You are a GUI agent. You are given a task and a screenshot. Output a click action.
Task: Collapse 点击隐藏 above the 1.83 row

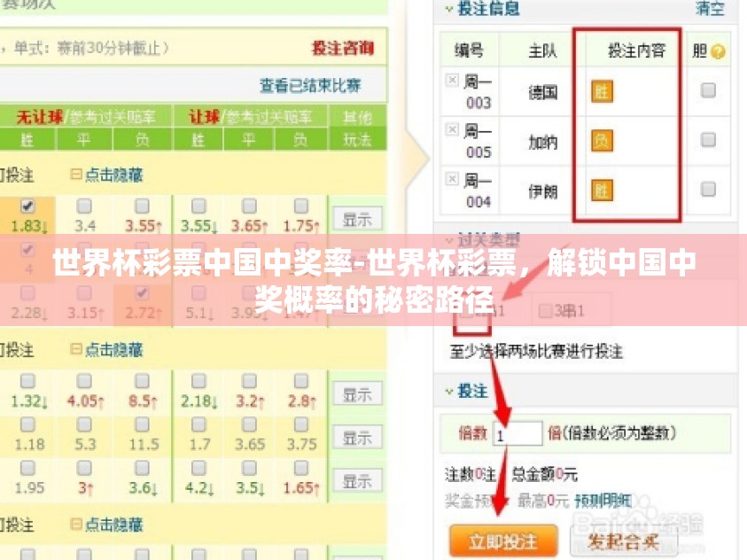tap(106, 175)
